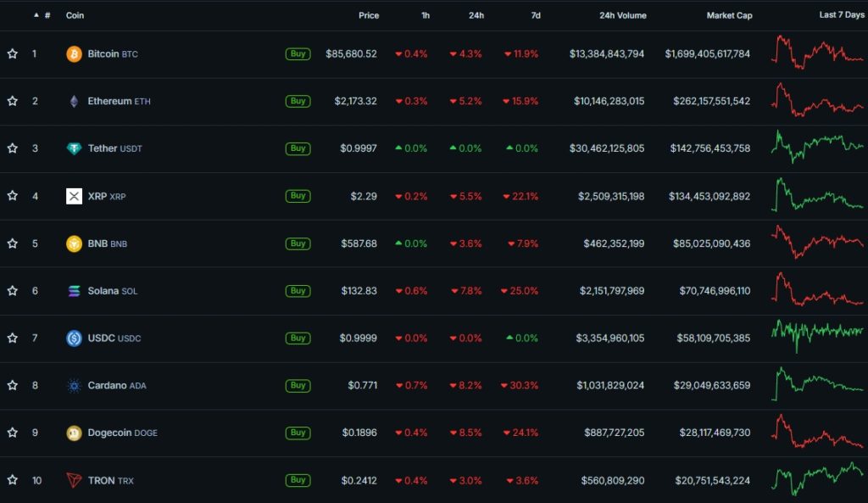Image resolution: width=868 pixels, height=503 pixels.
Task: Click the BNB coin logo
Action: click(x=75, y=243)
